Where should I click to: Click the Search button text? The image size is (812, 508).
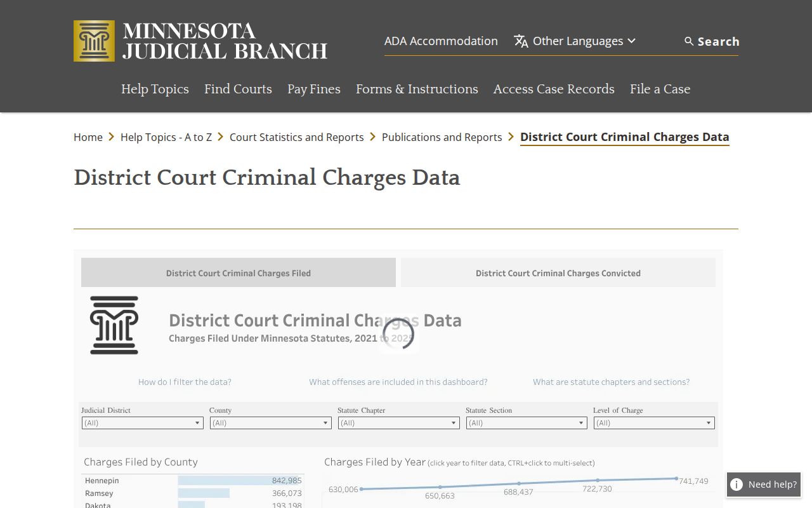pos(718,41)
